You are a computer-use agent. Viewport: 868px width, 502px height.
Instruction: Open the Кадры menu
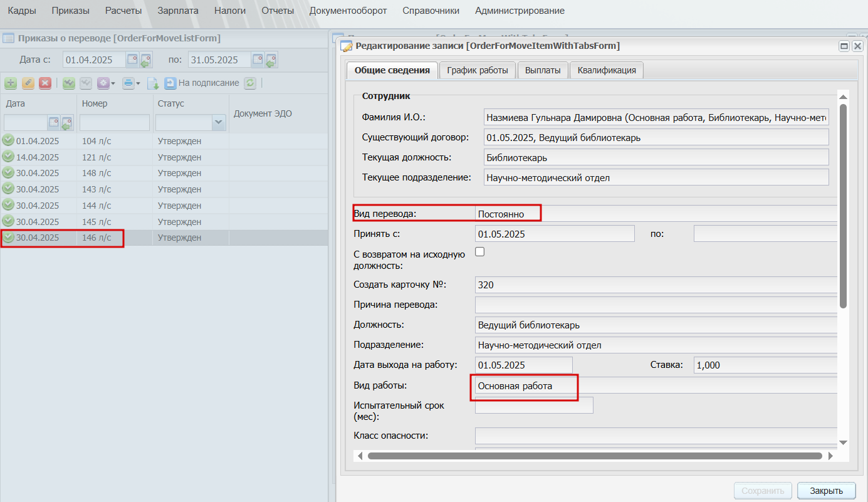point(22,11)
